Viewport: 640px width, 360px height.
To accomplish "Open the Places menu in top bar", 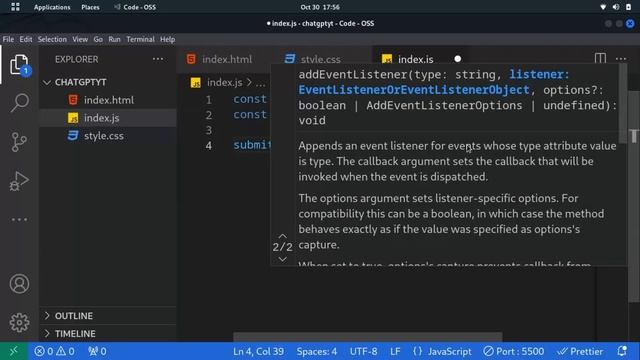I will coord(90,7).
